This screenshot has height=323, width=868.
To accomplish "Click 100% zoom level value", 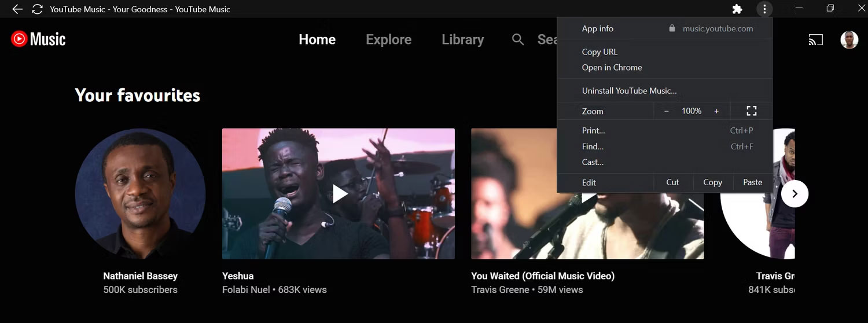I will click(x=692, y=111).
